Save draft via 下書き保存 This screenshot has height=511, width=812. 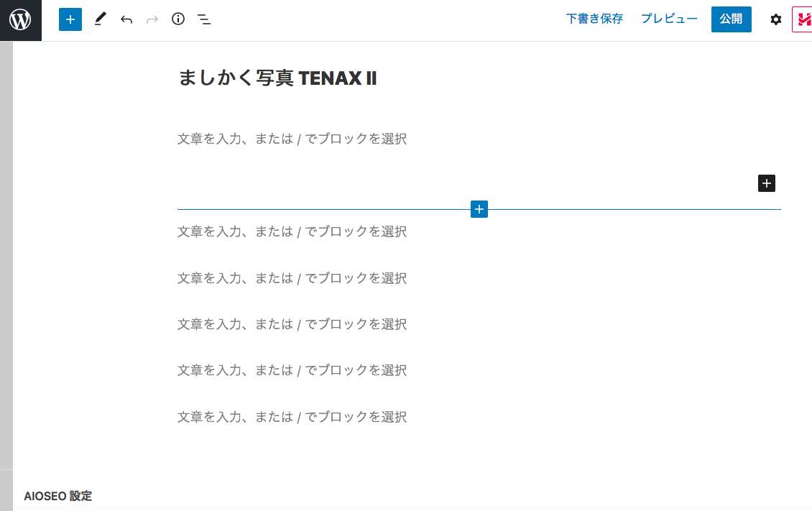(x=594, y=19)
